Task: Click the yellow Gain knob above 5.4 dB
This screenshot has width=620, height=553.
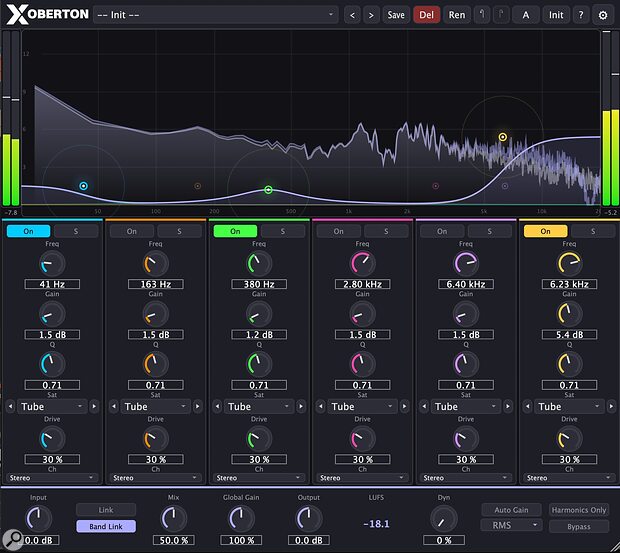Action: (569, 314)
